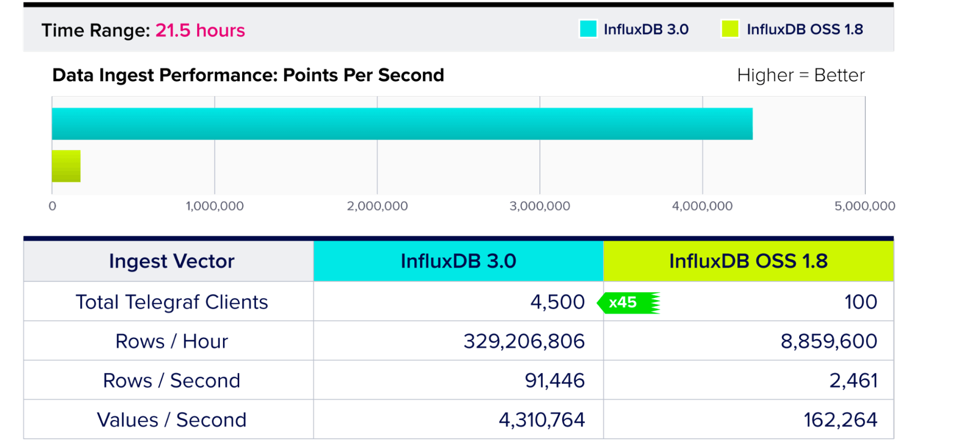Click the lime InfluxDB OSS 1.8 chart bar
This screenshot has height=445, width=980.
(x=66, y=166)
